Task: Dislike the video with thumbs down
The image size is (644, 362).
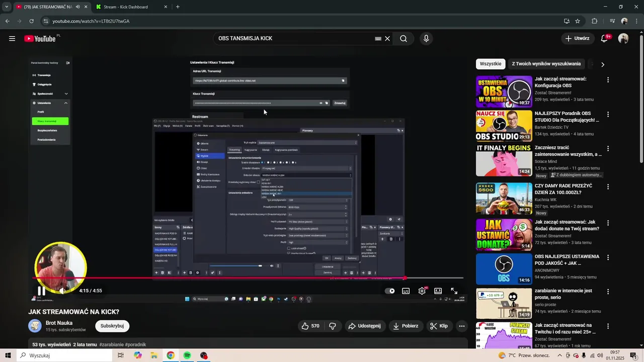Action: pos(333,326)
